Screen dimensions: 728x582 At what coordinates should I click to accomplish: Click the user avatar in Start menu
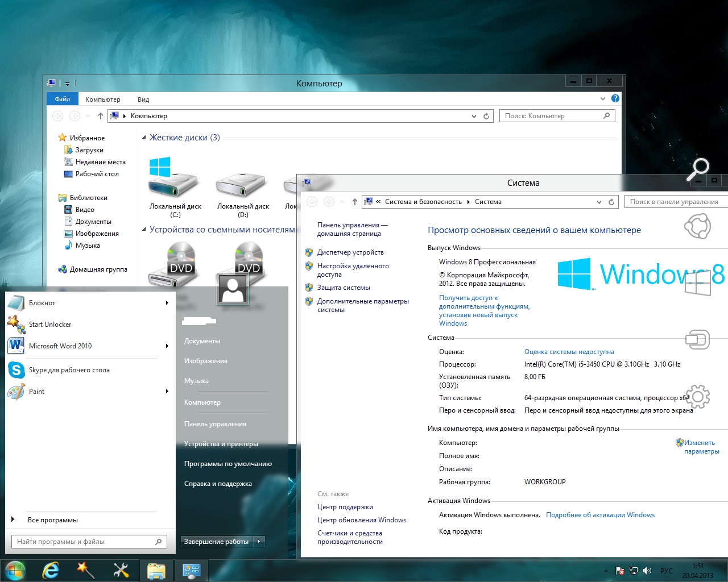[233, 289]
